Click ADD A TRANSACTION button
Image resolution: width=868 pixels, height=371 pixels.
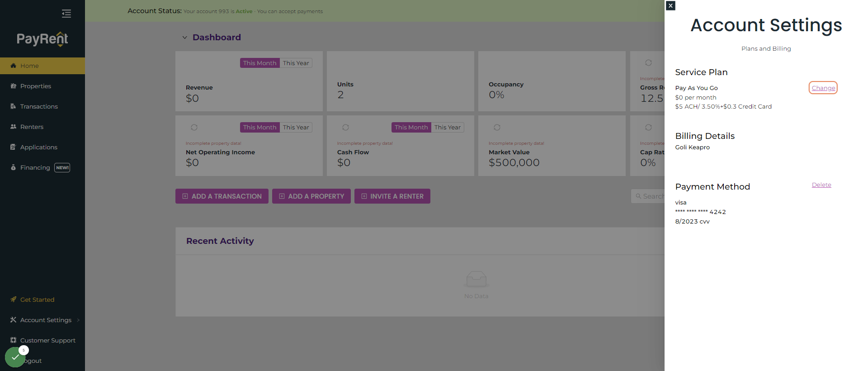[222, 196]
